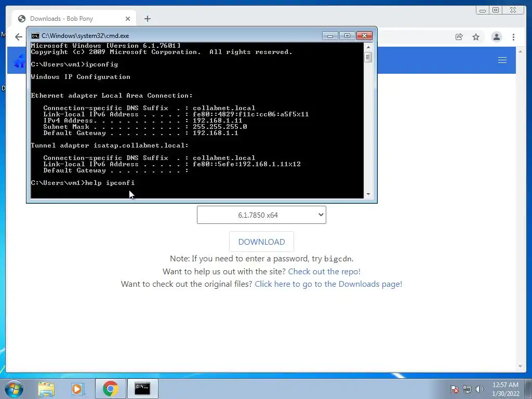This screenshot has width=532, height=399.
Task: Follow the 'Check out the repo!' link
Action: [x=324, y=271]
